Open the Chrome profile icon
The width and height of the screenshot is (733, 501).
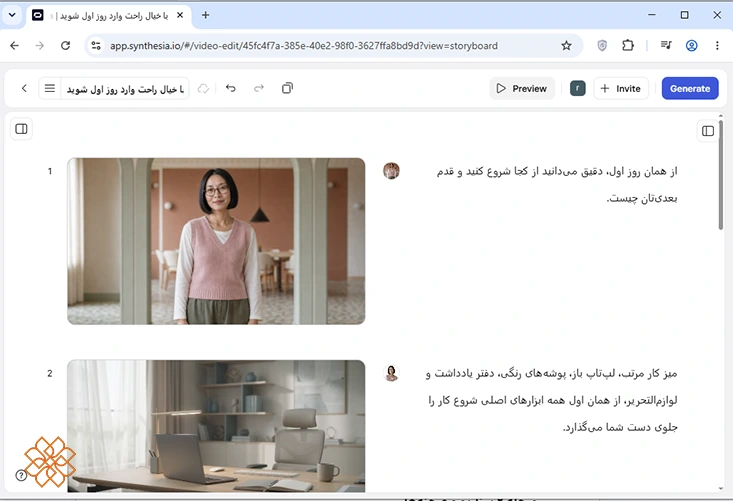(691, 45)
